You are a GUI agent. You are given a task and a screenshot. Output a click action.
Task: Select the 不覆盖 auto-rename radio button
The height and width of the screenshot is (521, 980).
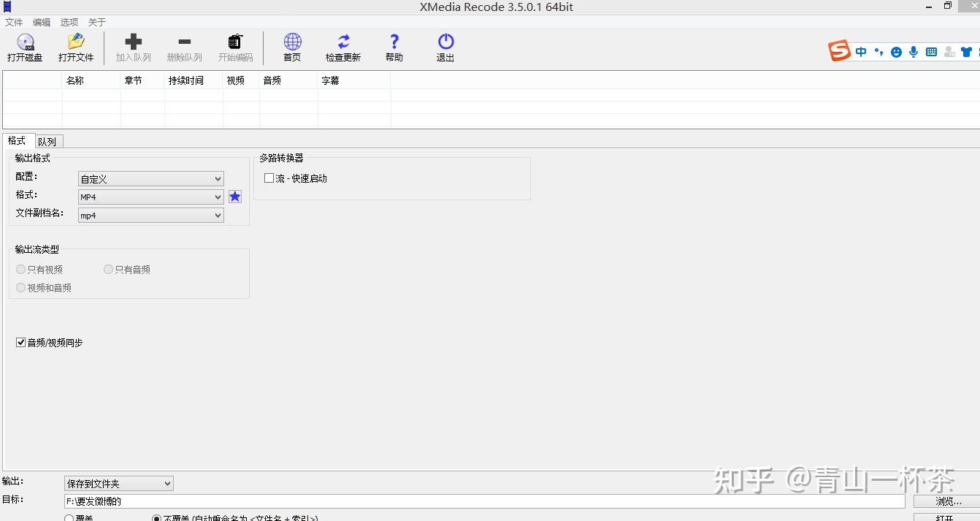click(156, 518)
